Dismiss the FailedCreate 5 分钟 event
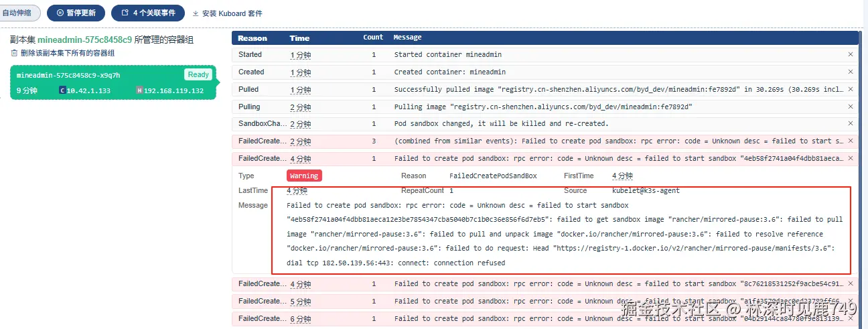 851,301
